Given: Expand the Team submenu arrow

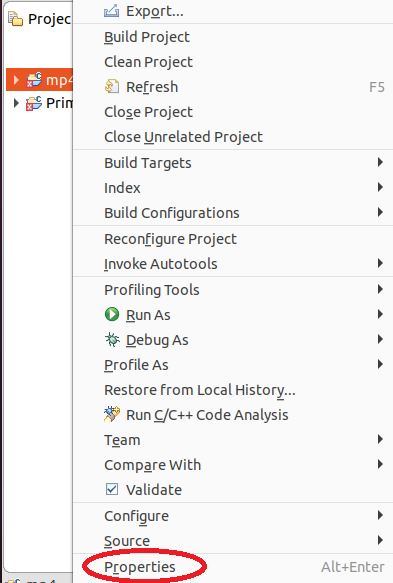Looking at the screenshot, I should point(380,439).
